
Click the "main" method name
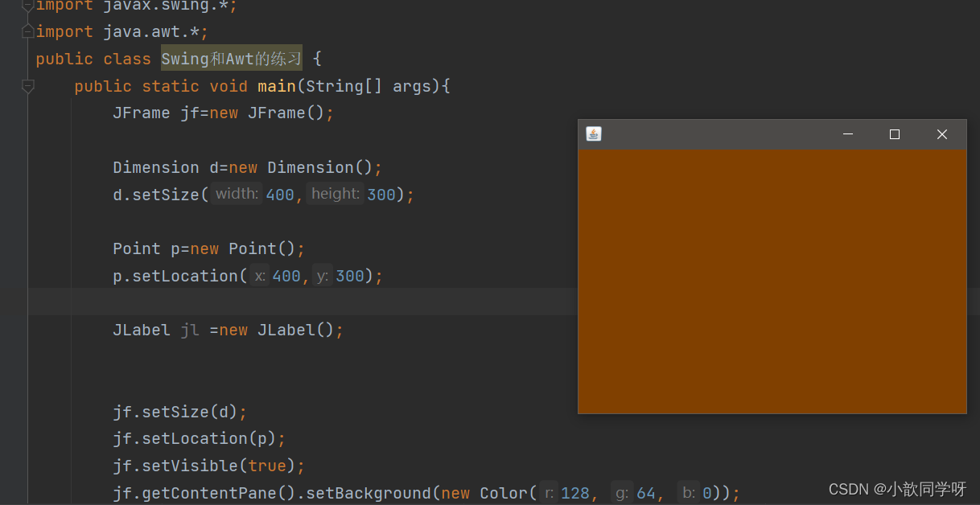point(277,86)
